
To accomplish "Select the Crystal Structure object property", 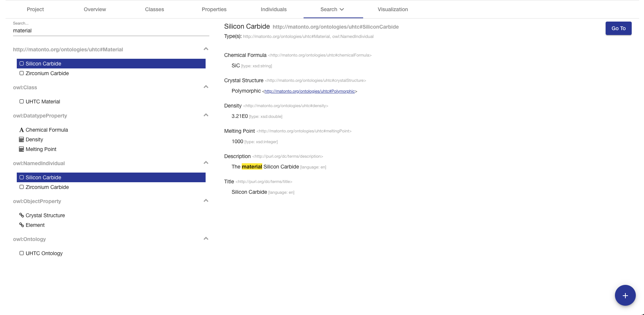I will tap(111, 215).
